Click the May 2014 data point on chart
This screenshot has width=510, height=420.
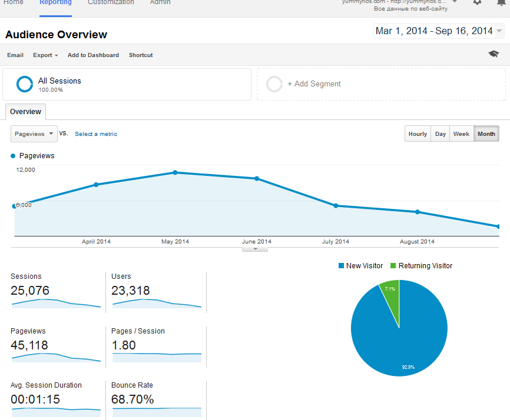[x=175, y=172]
